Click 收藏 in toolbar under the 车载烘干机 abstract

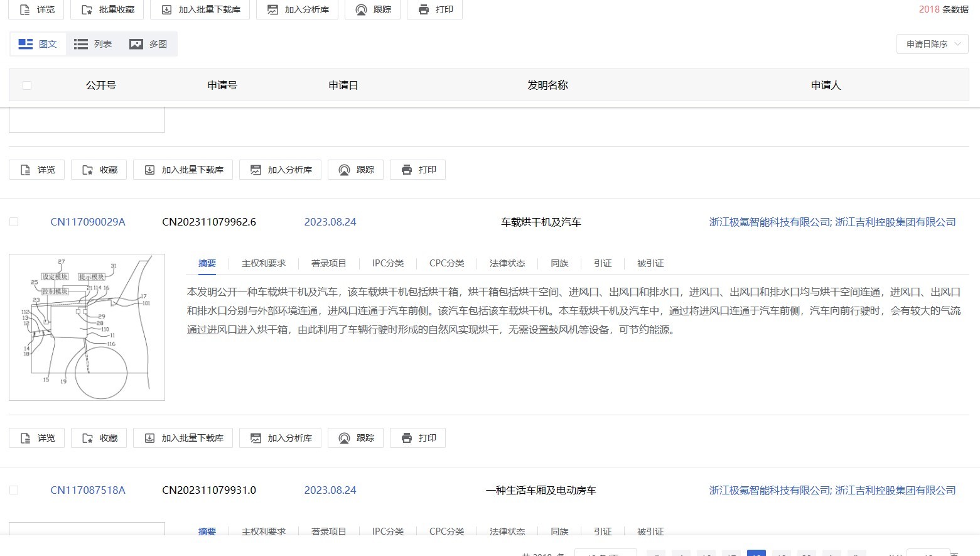tap(99, 438)
